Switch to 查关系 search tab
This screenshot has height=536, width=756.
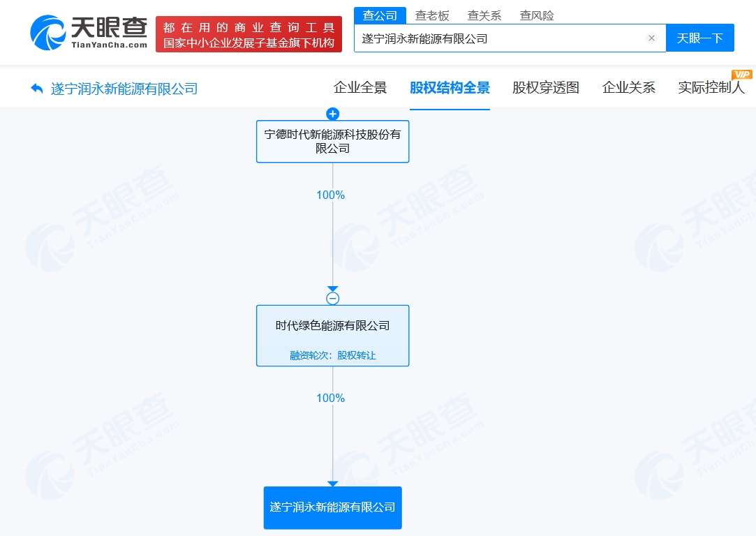tap(484, 15)
